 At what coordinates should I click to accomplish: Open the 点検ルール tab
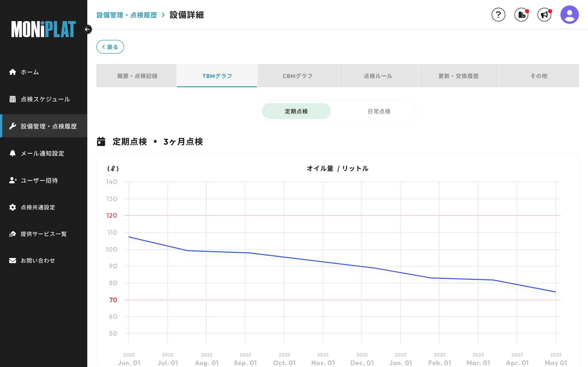click(378, 76)
